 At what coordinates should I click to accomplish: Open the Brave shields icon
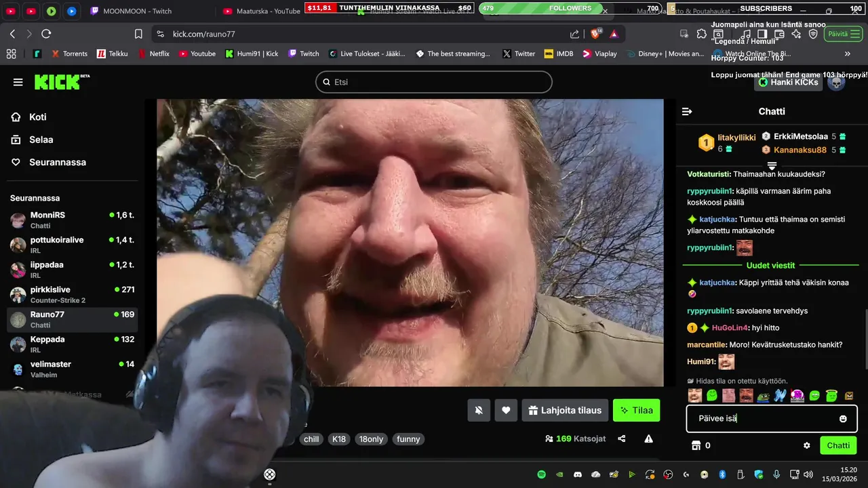pos(596,34)
